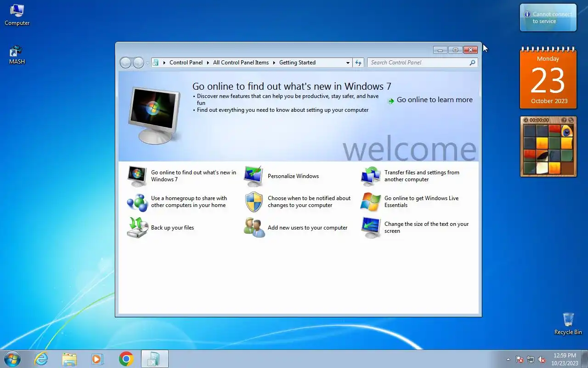Select 'Back up your files' text label

point(172,228)
